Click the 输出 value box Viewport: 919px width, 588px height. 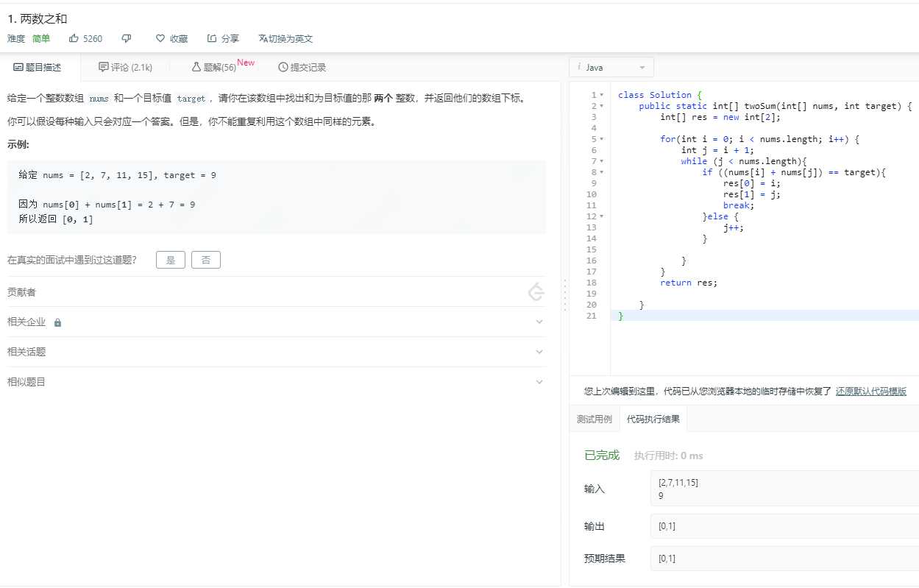(x=784, y=526)
